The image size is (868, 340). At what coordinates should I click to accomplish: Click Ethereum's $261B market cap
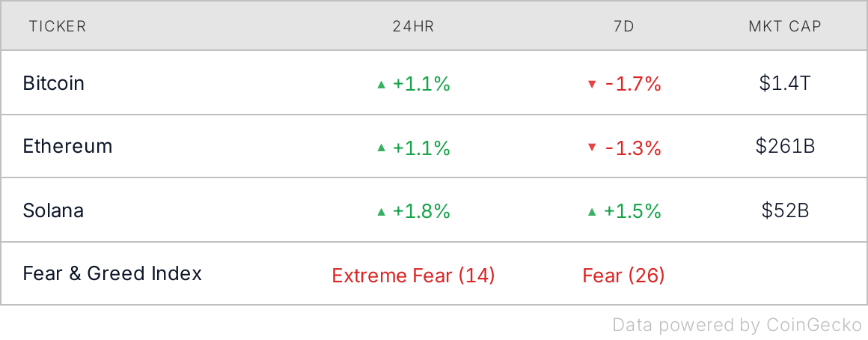click(785, 146)
